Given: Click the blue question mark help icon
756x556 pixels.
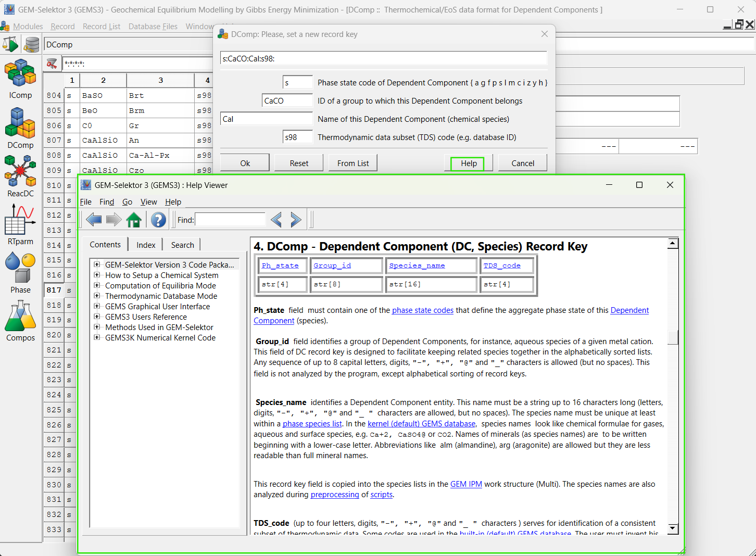Looking at the screenshot, I should pyautogui.click(x=158, y=220).
